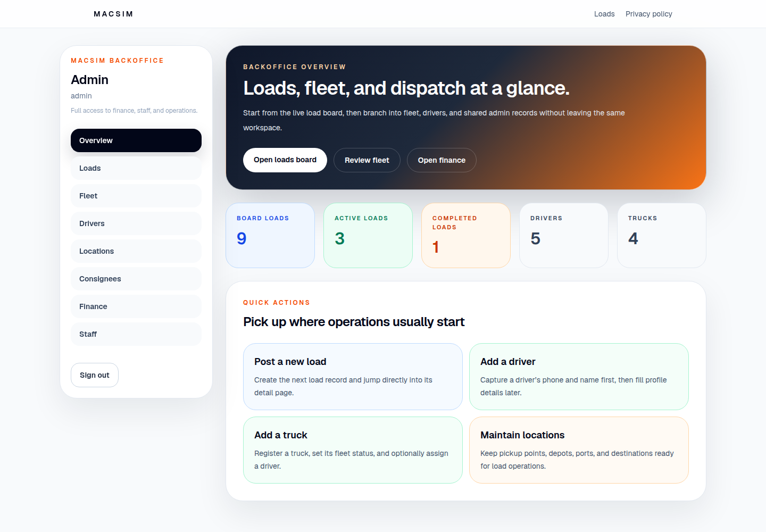Click the BACKOFFICE OVERVIEW label

tap(294, 67)
